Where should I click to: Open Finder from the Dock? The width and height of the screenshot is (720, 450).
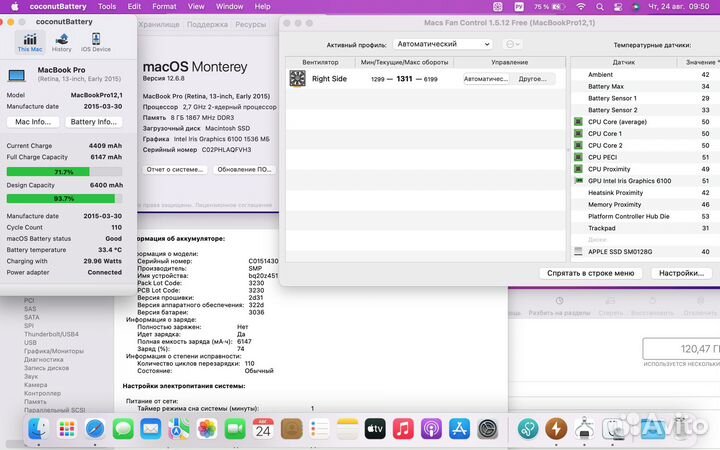[x=39, y=429]
